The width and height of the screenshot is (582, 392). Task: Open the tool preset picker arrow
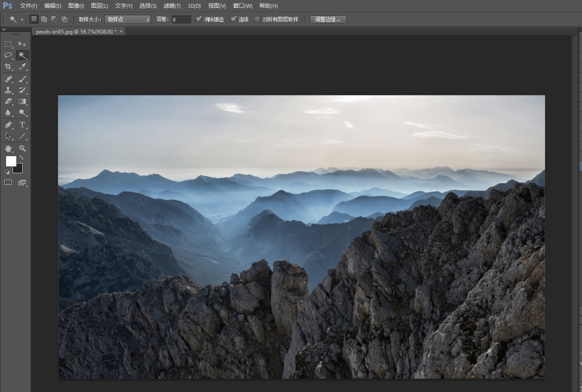(22, 20)
